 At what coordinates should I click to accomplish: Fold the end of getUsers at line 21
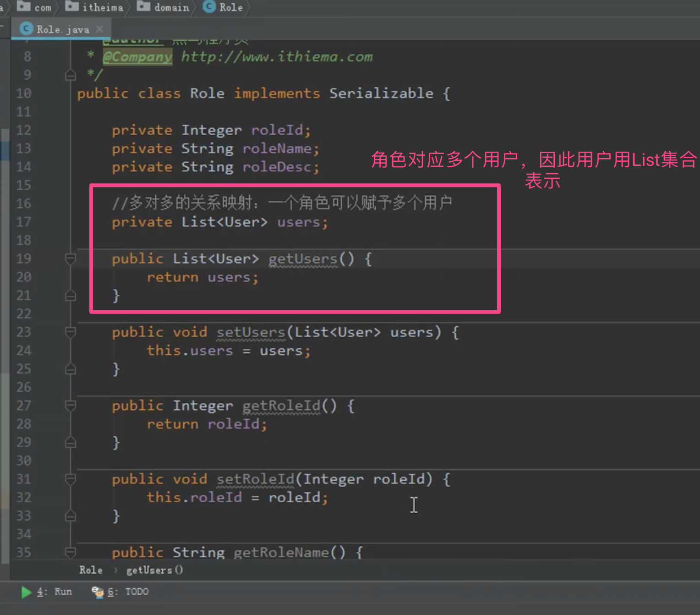(70, 296)
